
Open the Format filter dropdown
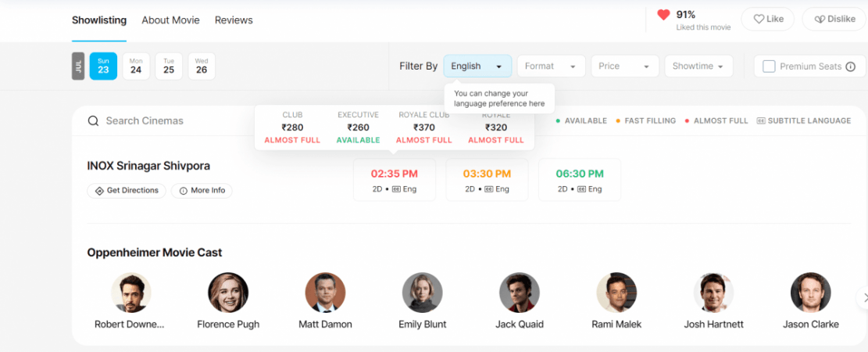pos(551,66)
